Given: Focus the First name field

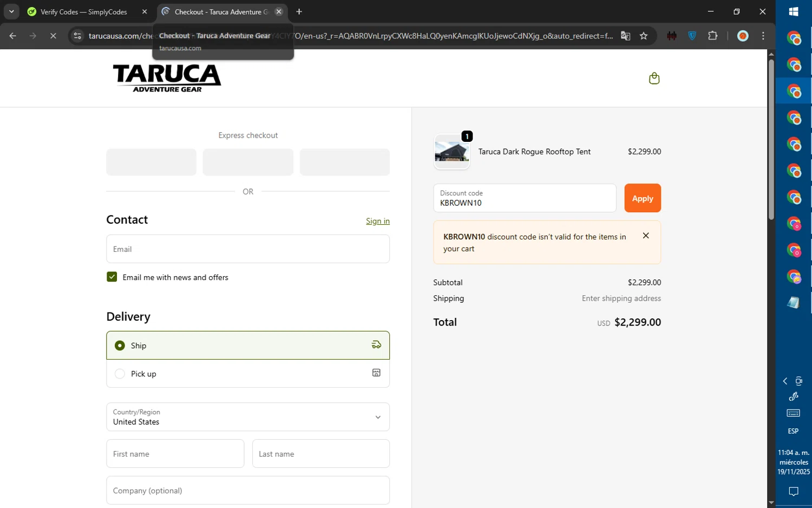Looking at the screenshot, I should click(x=175, y=454).
